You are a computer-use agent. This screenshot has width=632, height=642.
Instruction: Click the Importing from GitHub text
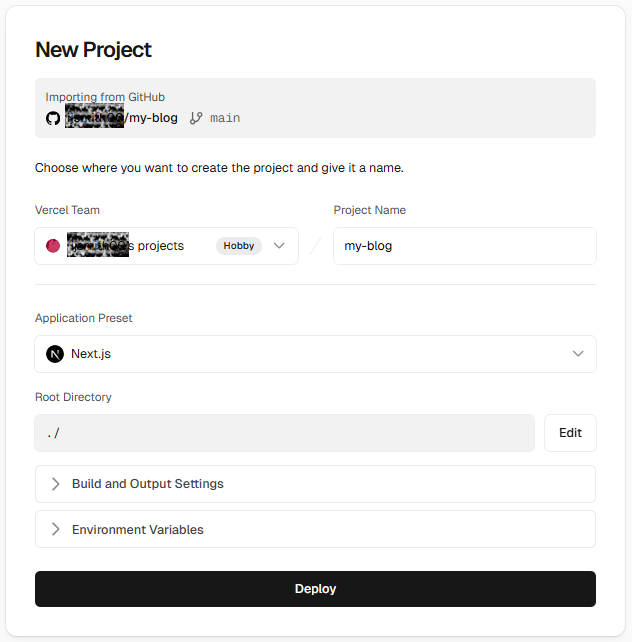[105, 97]
